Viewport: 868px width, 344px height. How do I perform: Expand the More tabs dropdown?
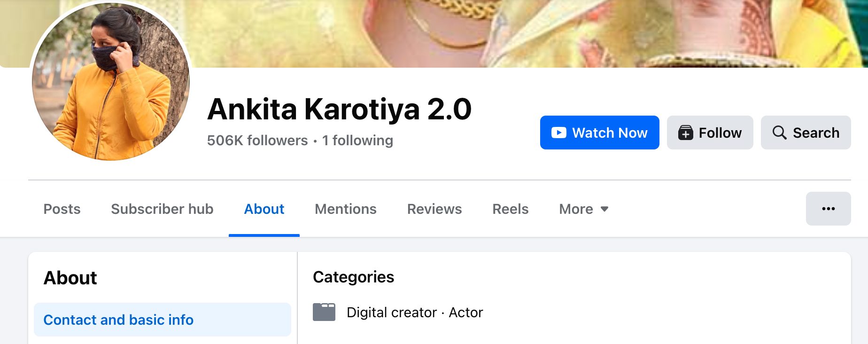[x=584, y=209]
